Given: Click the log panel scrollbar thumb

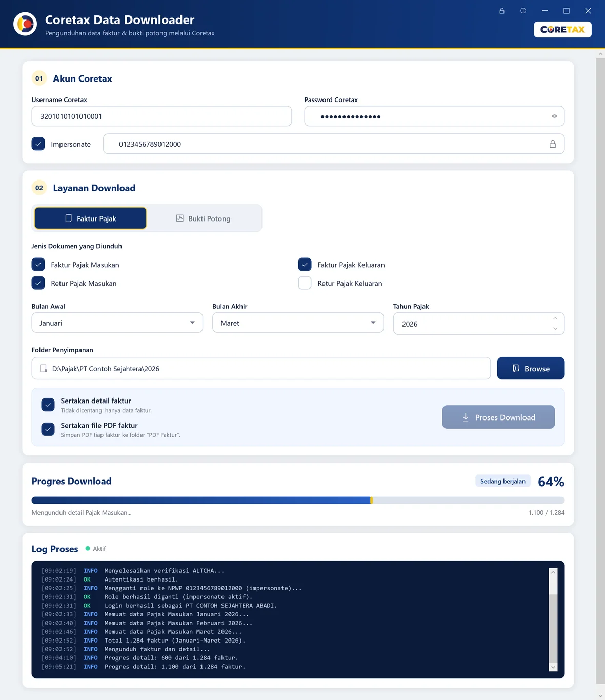Looking at the screenshot, I should 553,628.
